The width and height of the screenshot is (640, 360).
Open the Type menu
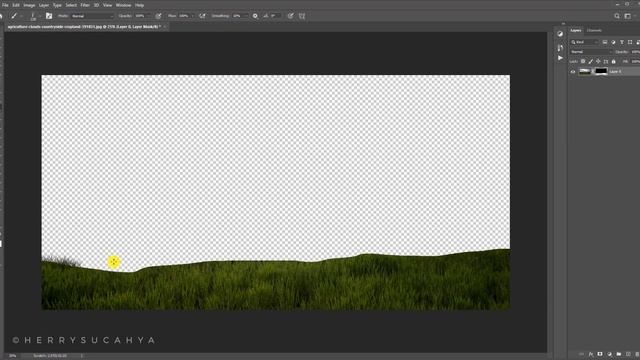(57, 5)
